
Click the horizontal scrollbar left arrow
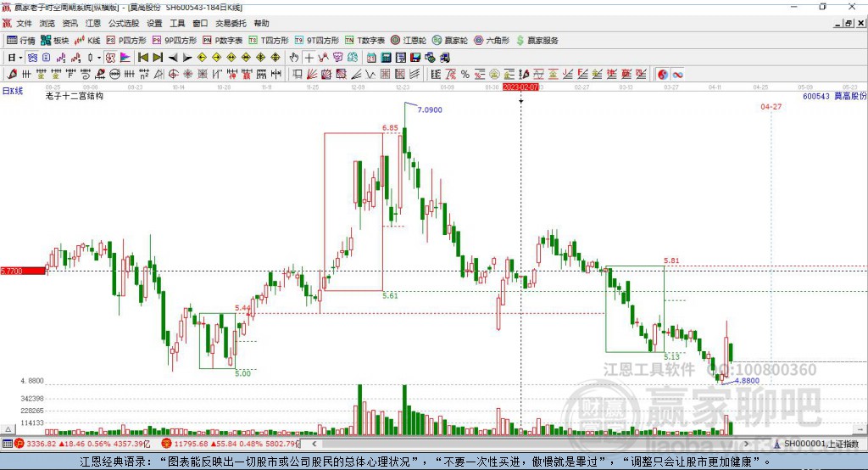click(314, 444)
